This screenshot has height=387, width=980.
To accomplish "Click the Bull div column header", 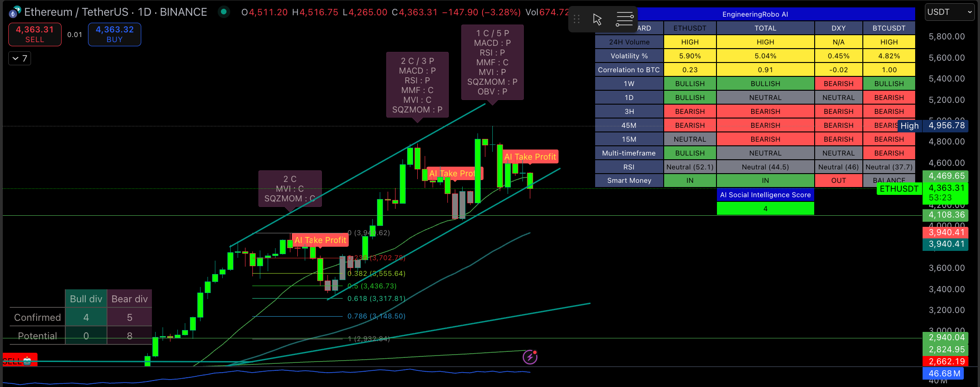I will click(x=86, y=299).
